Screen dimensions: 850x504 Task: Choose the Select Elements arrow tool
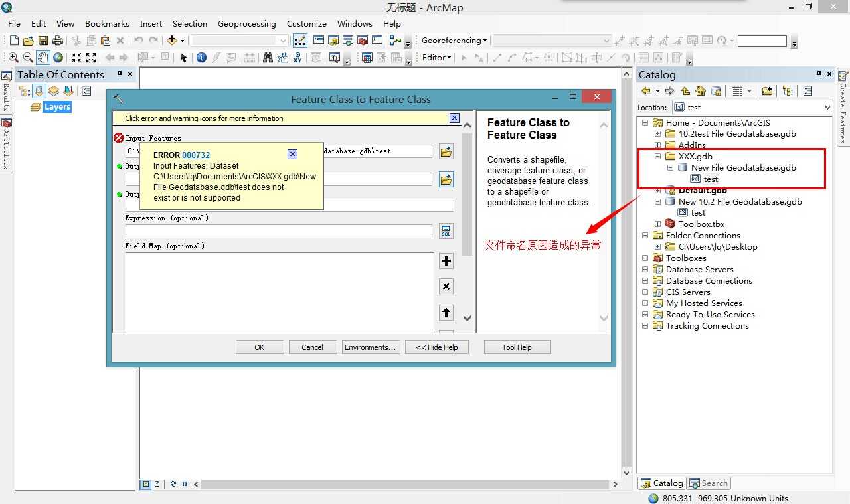pyautogui.click(x=184, y=58)
